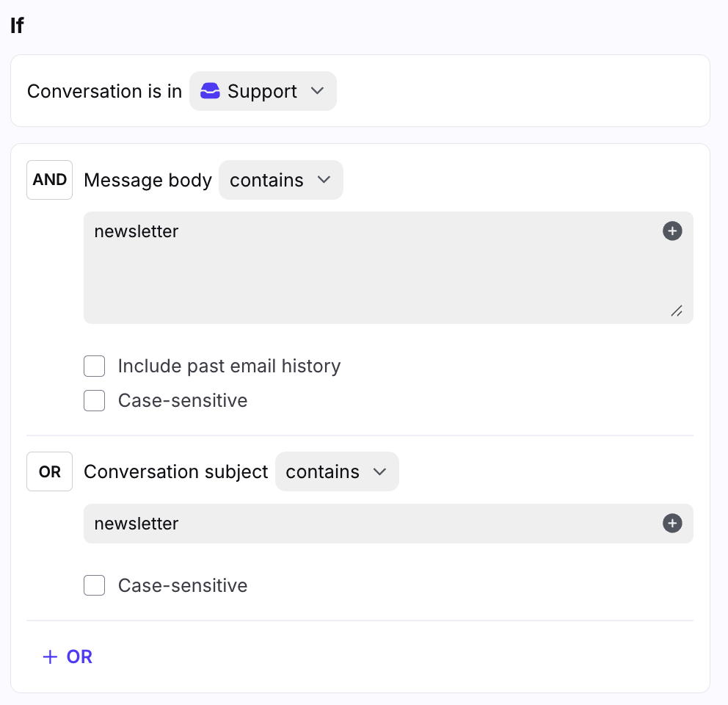The width and height of the screenshot is (728, 705).
Task: Tick Case-sensitive checkbox under conversation subject
Action: coord(95,585)
